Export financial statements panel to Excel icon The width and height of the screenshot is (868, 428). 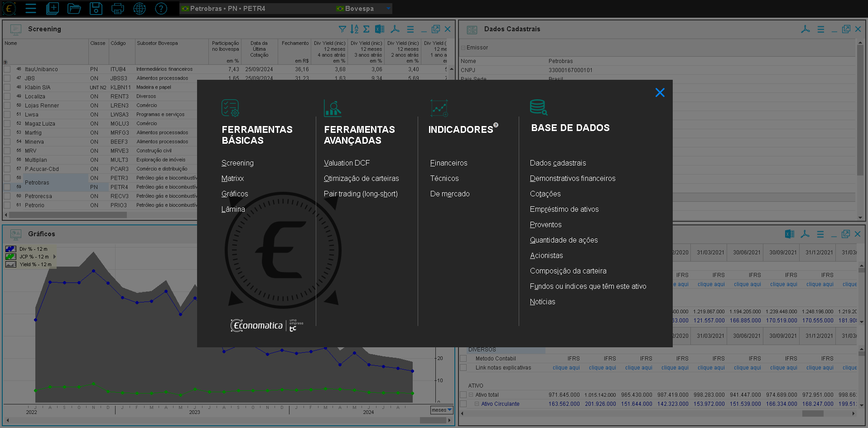point(790,234)
